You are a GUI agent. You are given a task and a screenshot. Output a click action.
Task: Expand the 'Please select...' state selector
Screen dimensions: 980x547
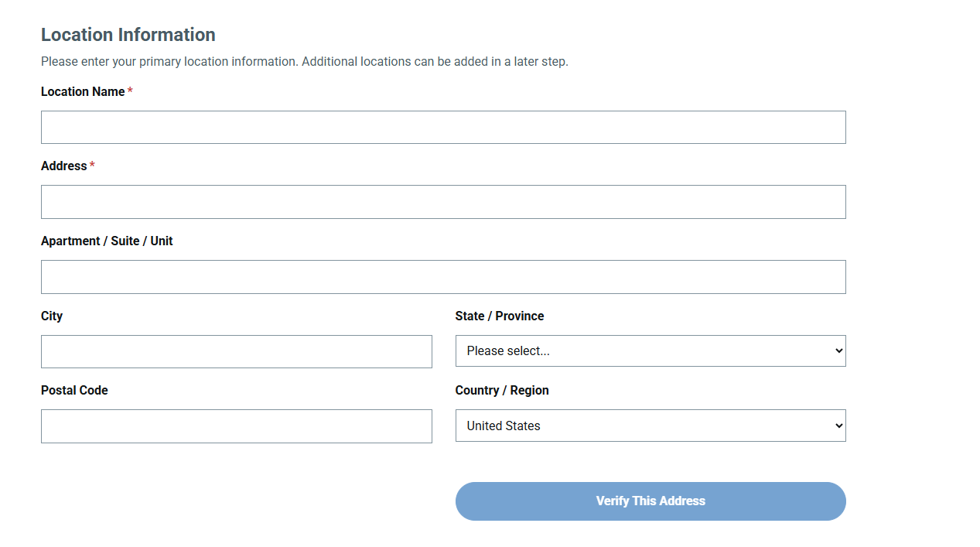coord(650,350)
